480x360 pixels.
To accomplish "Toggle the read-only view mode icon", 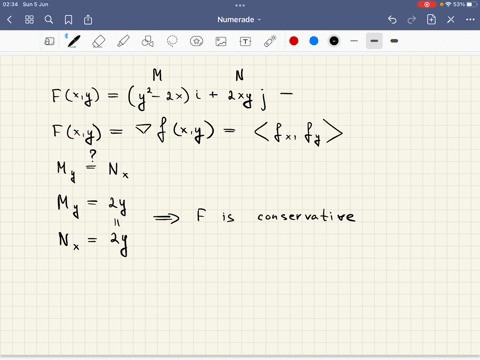I will click(49, 41).
